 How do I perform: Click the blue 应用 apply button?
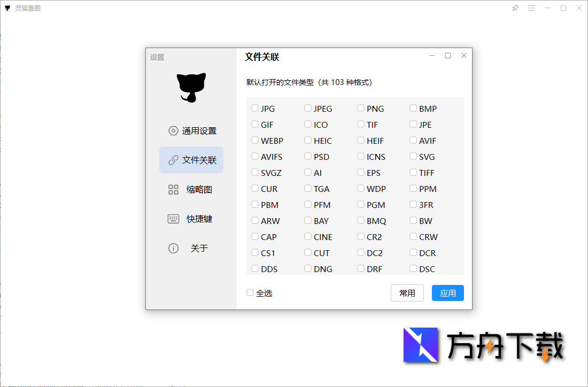tap(447, 292)
